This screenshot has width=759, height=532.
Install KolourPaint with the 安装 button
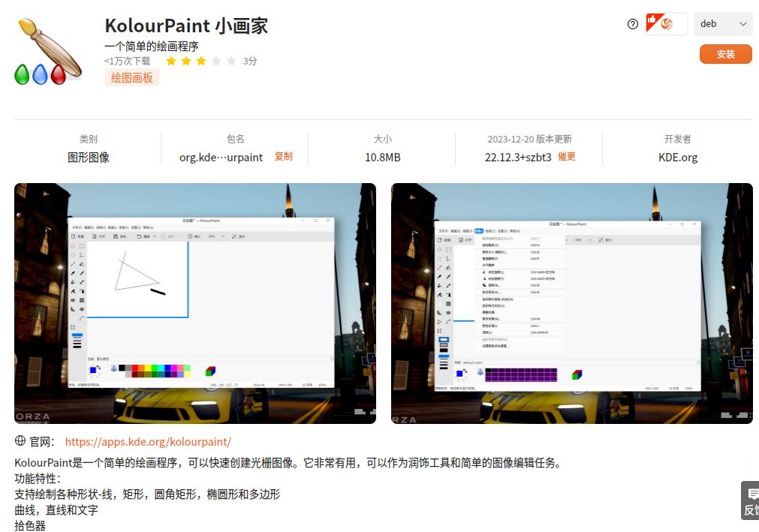726,54
